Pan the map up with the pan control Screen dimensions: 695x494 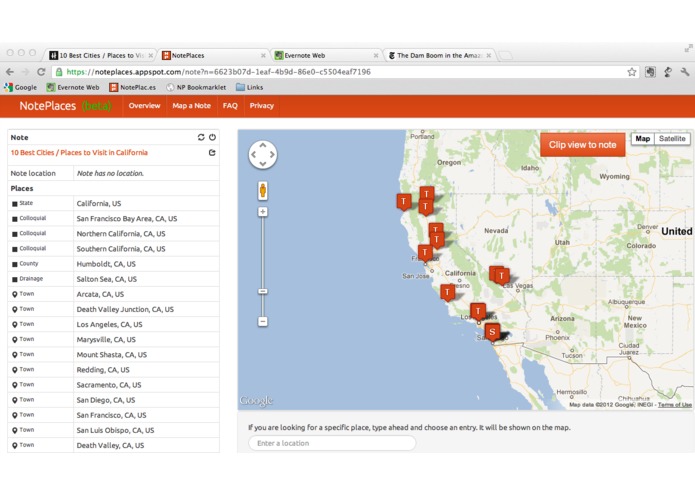point(263,145)
